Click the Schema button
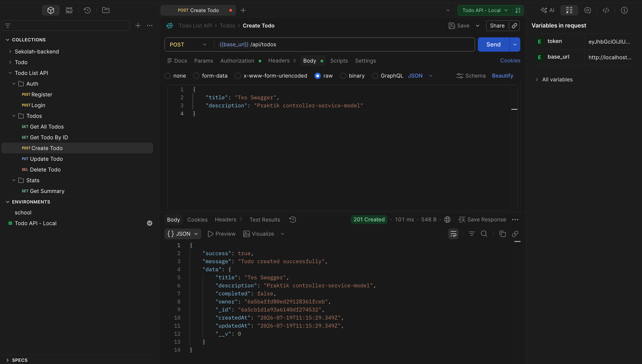The height and width of the screenshot is (364, 642). pos(471,76)
